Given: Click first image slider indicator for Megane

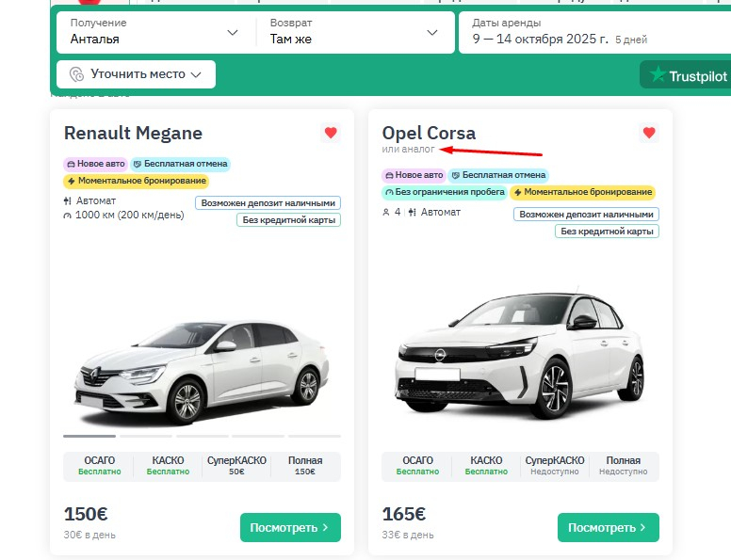Looking at the screenshot, I should [x=89, y=436].
